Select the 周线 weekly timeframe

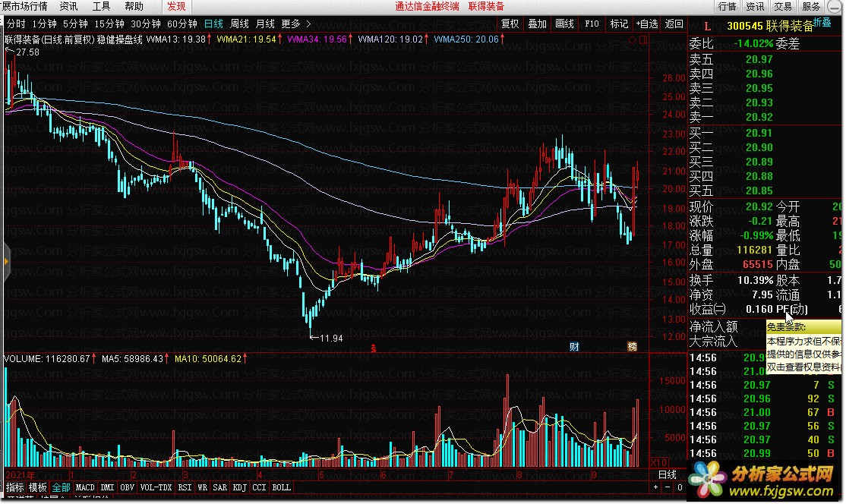[x=239, y=24]
